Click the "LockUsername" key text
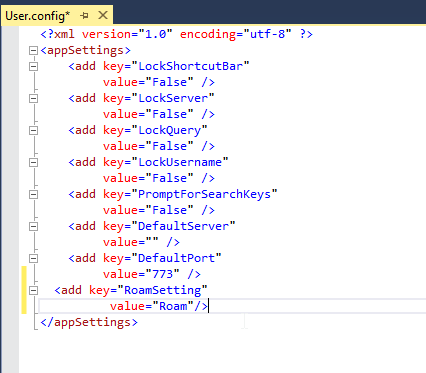426x373 pixels. pos(180,162)
